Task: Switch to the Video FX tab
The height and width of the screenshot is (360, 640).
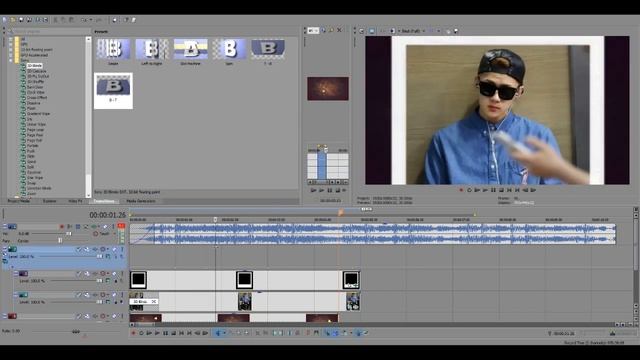Action: (x=75, y=201)
